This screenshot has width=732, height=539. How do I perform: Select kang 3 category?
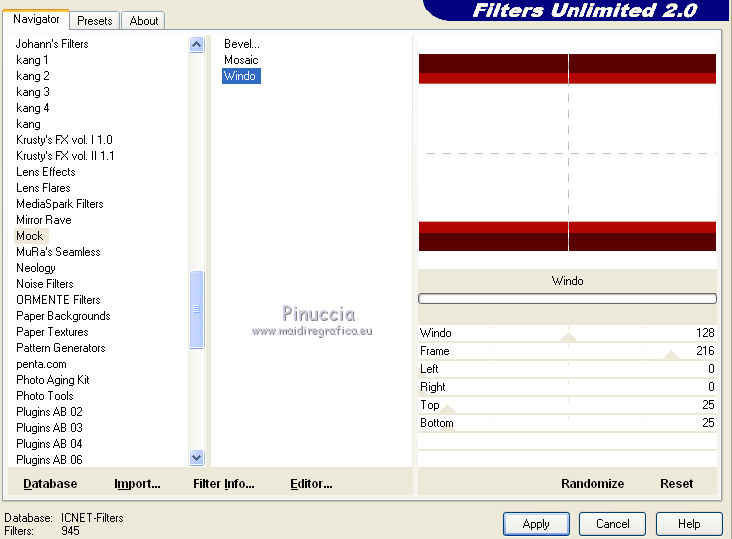(32, 92)
